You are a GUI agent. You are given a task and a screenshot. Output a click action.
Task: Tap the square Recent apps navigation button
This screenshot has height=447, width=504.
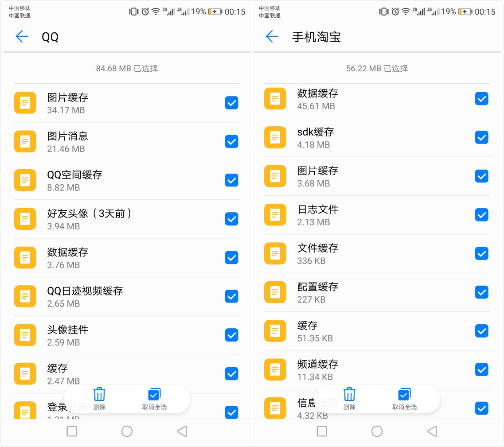click(72, 431)
